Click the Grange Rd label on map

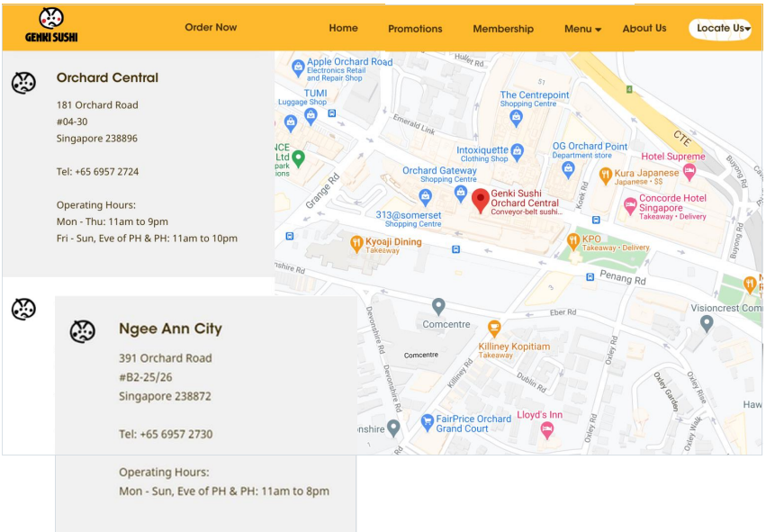322,191
